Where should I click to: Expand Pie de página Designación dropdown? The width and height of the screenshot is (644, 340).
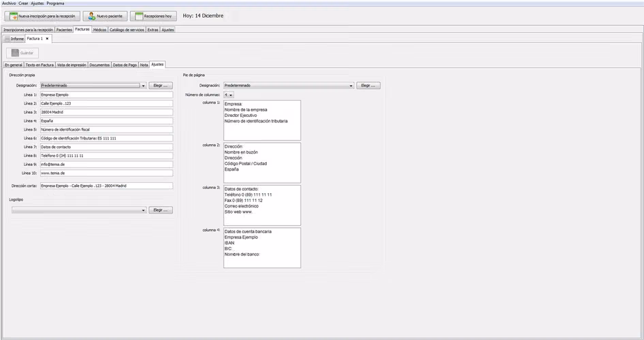351,86
